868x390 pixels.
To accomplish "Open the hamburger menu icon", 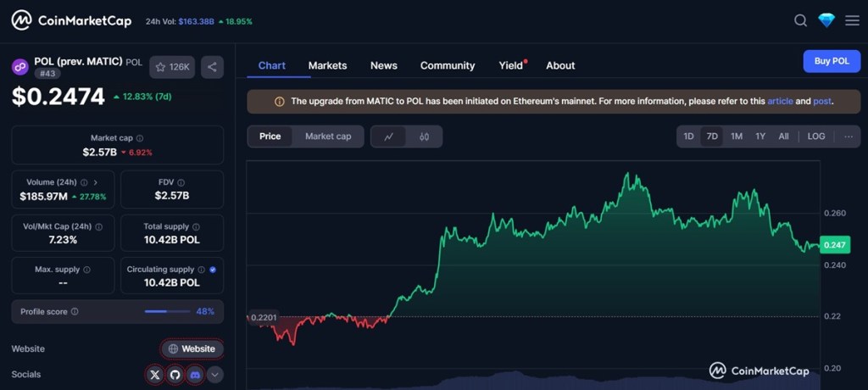I will coord(852,20).
